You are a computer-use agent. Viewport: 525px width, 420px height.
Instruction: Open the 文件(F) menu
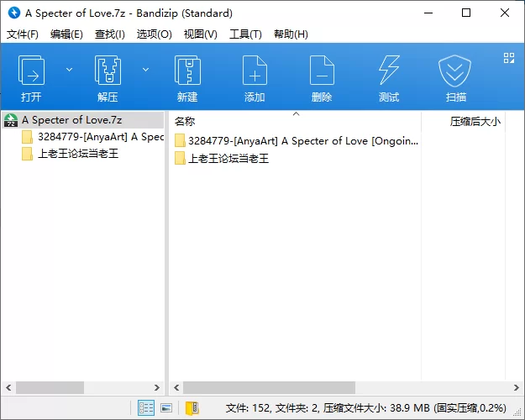[x=23, y=34]
